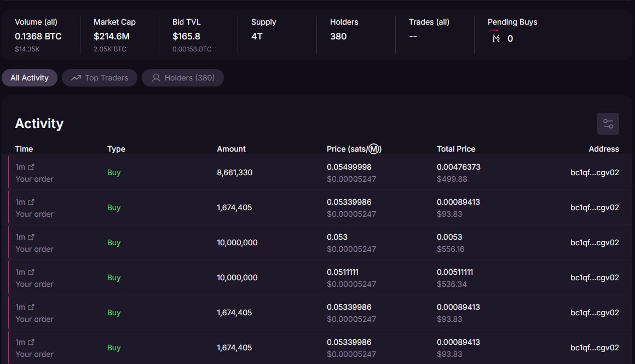Click the circled M rune symbol in Price header
The height and width of the screenshot is (364, 635).
point(374,149)
